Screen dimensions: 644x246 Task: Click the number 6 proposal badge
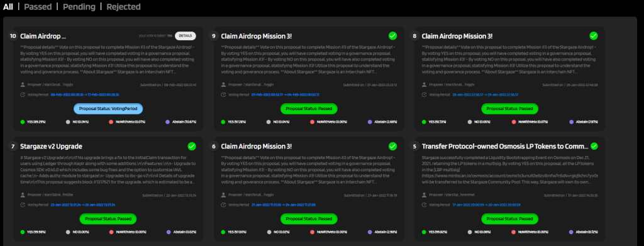tap(214, 146)
